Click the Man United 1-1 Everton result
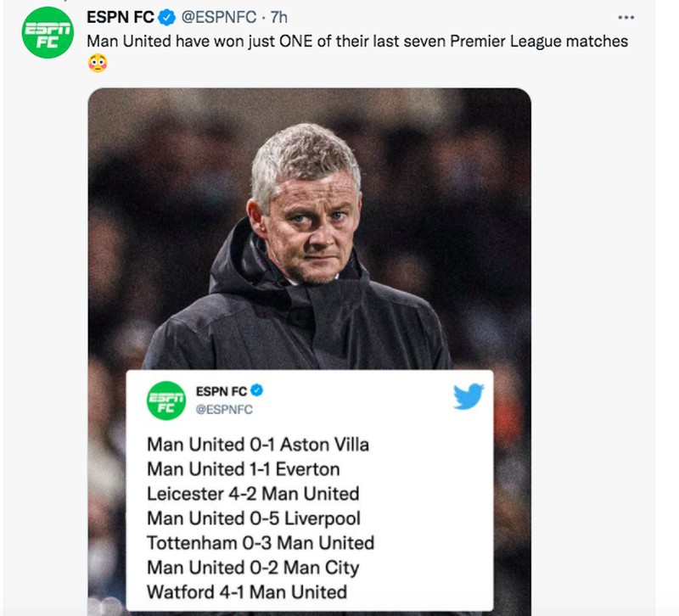The image size is (679, 616). [x=243, y=468]
